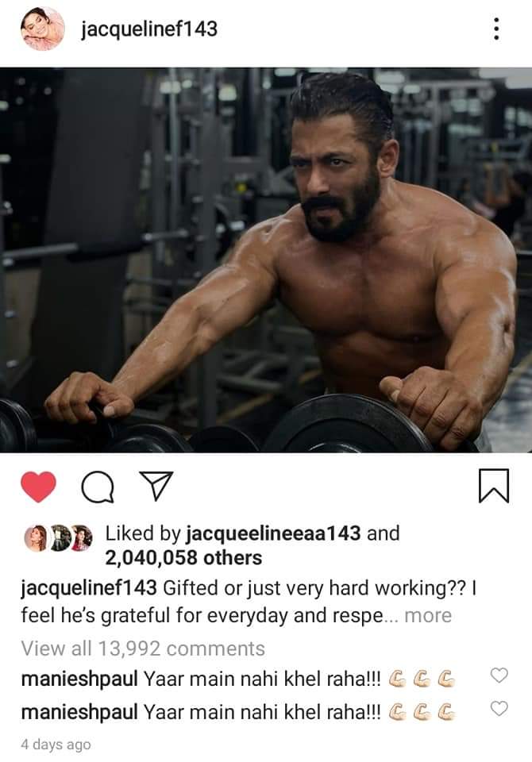532x762 pixels.
Task: Open jacquelinef143 username in the caption
Action: point(89,588)
